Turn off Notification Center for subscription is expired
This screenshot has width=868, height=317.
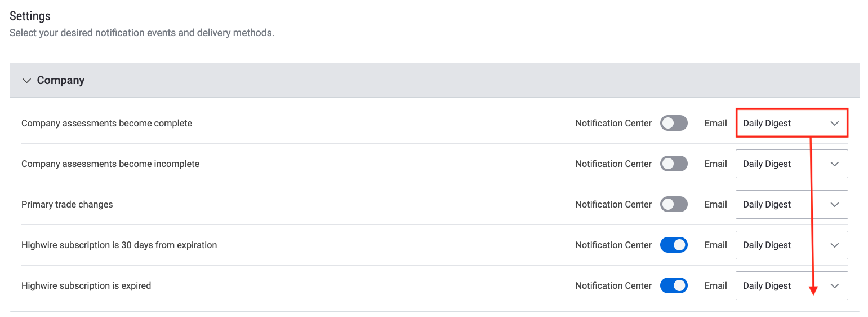674,285
